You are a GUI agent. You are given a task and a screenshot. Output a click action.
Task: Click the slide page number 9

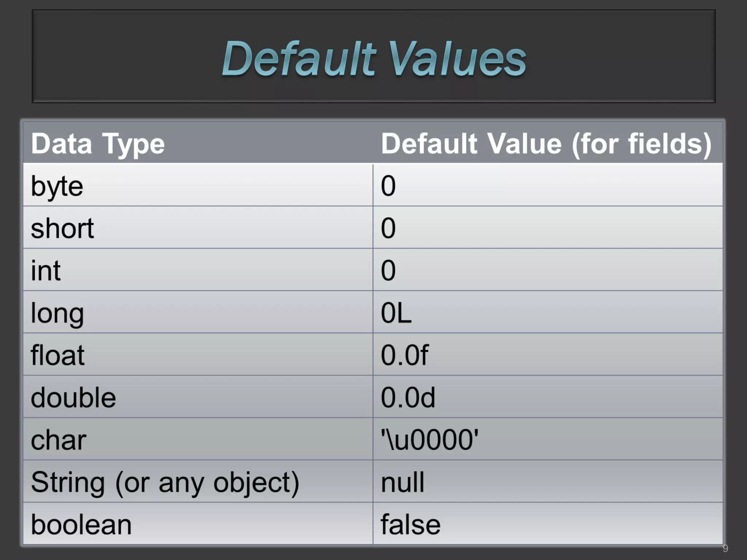point(725,548)
